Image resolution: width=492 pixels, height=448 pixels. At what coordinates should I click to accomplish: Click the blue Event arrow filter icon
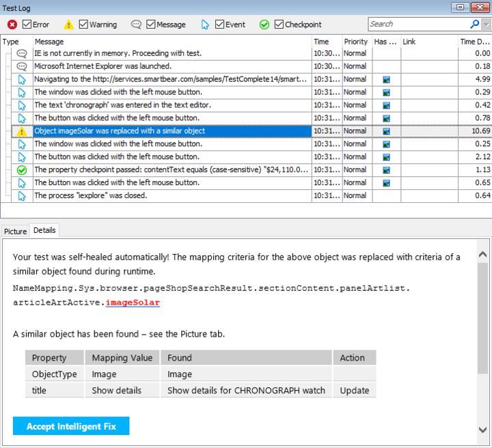coord(205,25)
